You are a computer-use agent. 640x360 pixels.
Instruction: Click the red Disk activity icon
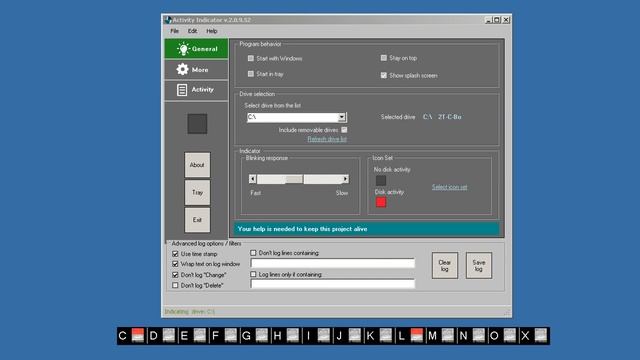click(381, 202)
